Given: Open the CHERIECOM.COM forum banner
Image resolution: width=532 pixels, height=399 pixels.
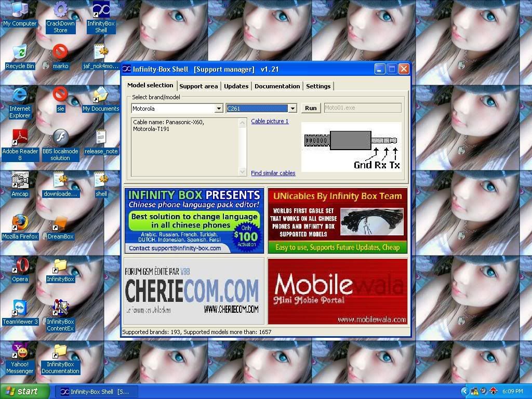Looking at the screenshot, I should (194, 291).
